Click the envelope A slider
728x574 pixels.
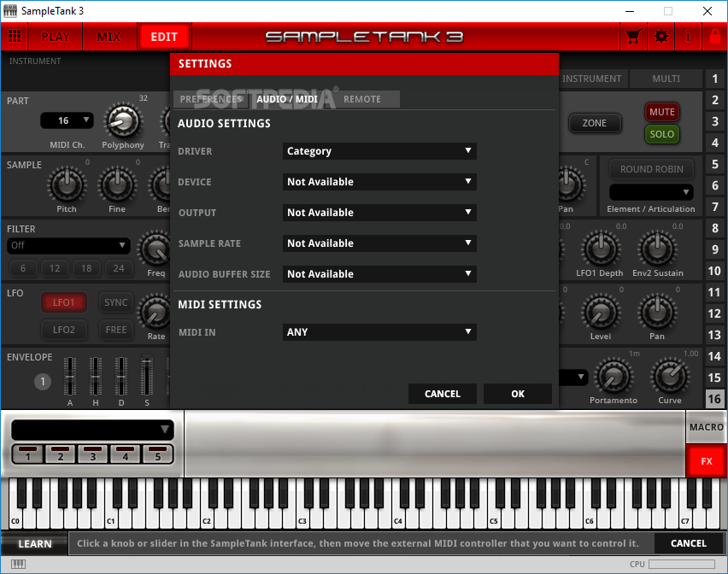coord(70,377)
